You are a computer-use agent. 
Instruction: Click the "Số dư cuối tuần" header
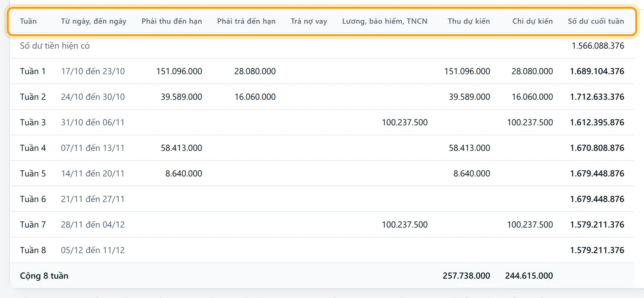596,21
